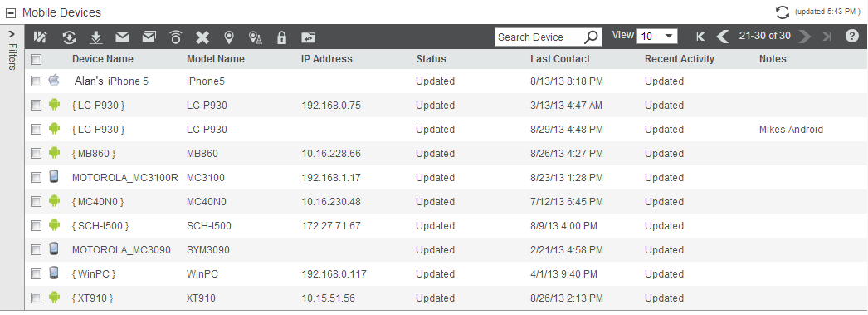The height and width of the screenshot is (315, 868).
Task: Collapse the Mobile Devices panel
Action: click(x=11, y=12)
